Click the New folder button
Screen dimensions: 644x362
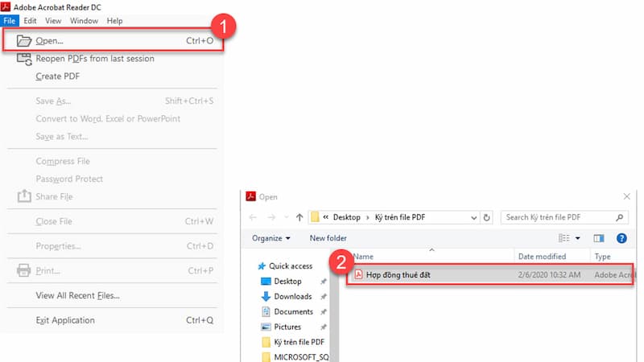328,238
